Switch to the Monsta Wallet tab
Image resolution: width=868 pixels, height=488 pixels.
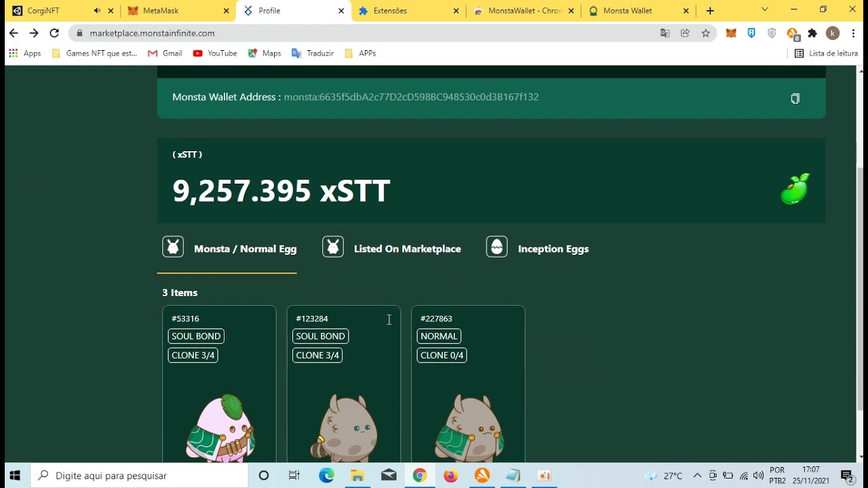click(x=637, y=11)
